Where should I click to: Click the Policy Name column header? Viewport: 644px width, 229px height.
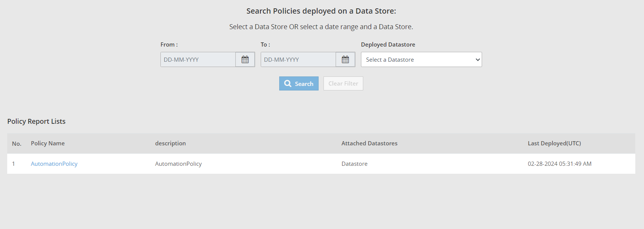tap(48, 143)
